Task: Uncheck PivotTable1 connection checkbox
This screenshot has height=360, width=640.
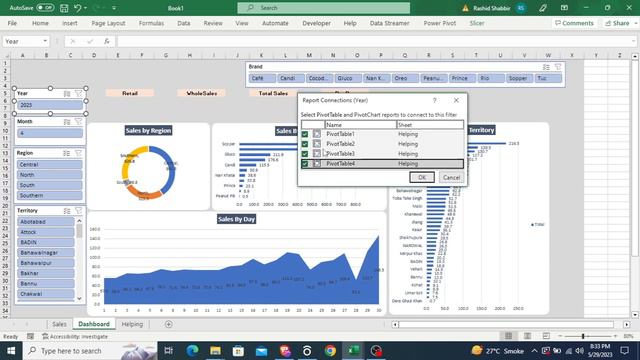Action: (x=305, y=134)
